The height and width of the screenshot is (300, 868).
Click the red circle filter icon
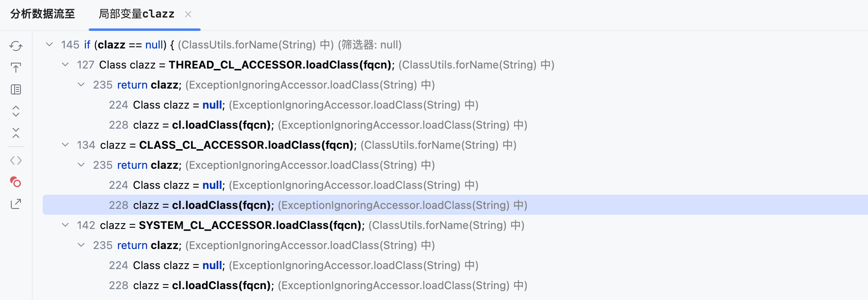(x=16, y=182)
